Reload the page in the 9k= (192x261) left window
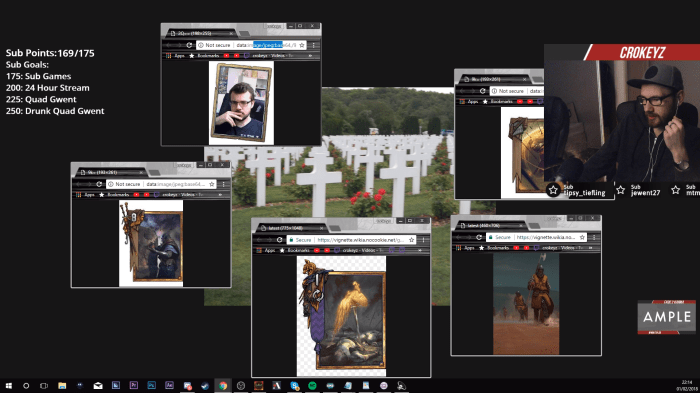 [99, 184]
